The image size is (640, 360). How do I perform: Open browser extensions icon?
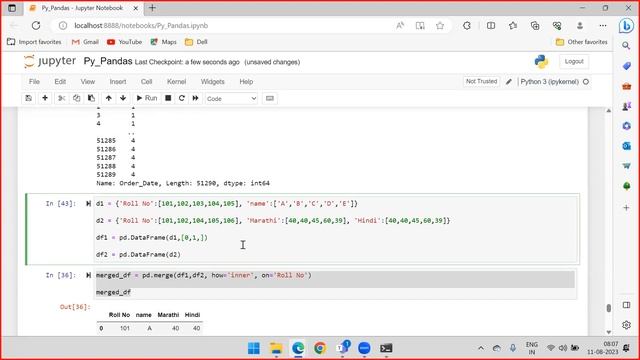tap(467, 26)
